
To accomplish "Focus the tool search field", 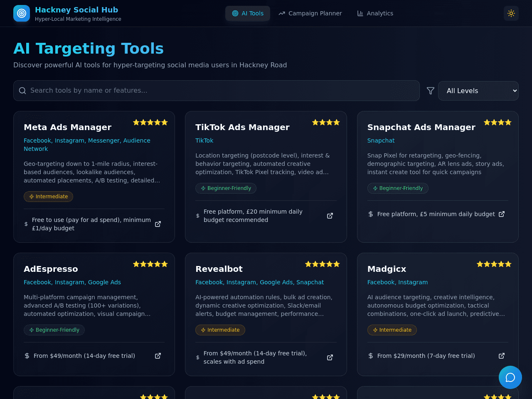I will (x=217, y=91).
